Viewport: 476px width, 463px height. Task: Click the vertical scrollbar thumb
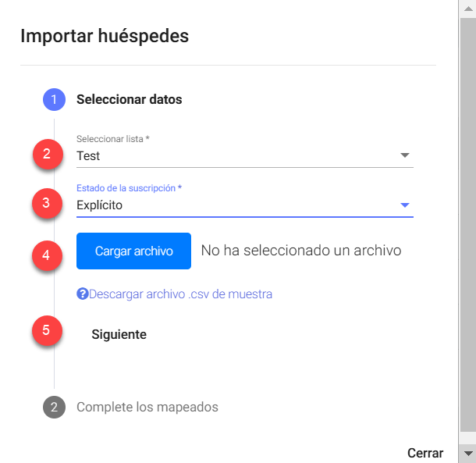tap(468, 225)
